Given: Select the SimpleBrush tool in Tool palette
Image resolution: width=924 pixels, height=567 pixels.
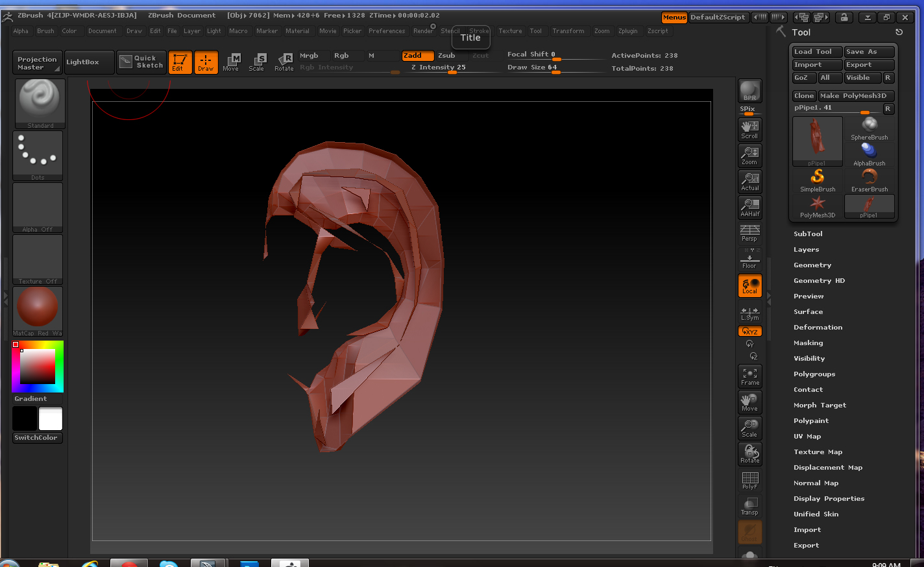Looking at the screenshot, I should pyautogui.click(x=817, y=179).
